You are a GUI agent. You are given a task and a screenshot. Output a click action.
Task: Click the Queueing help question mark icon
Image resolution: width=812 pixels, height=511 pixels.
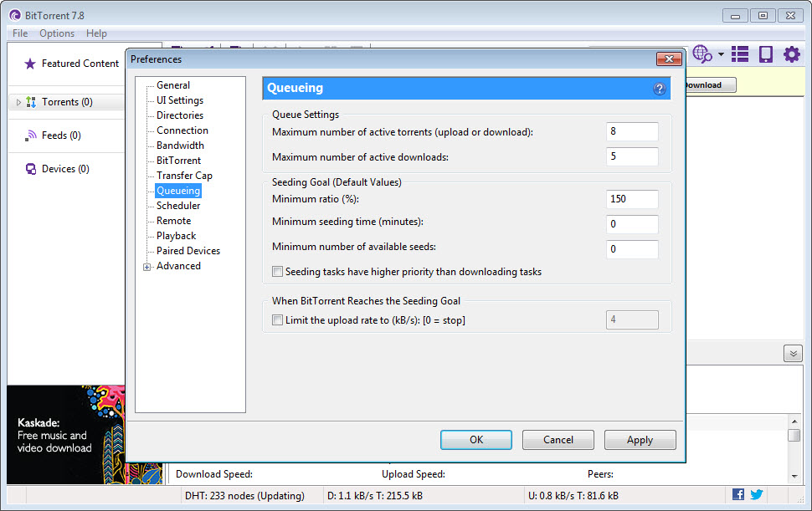[x=659, y=89]
